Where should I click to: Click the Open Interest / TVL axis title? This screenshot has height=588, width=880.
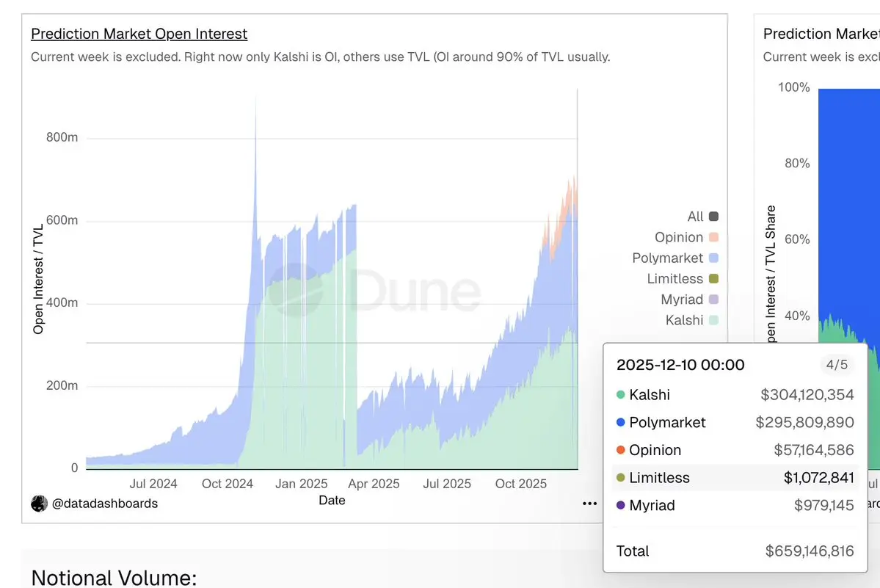37,280
